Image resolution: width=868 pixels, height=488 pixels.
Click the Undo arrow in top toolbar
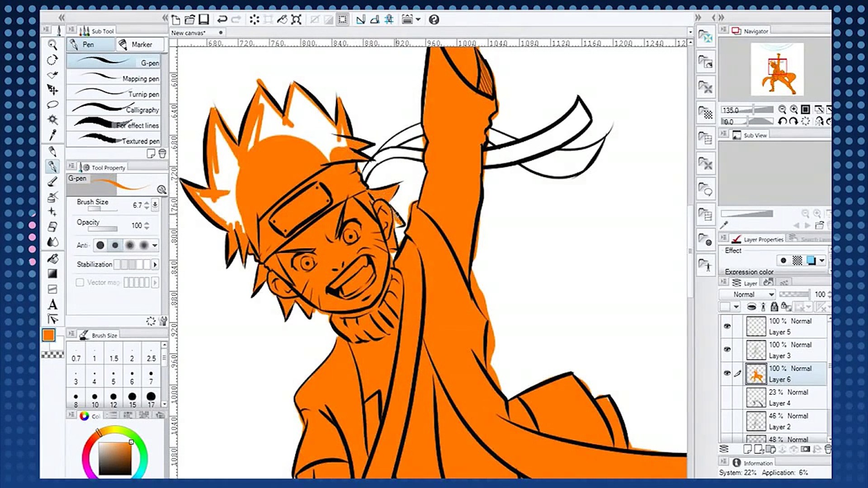(222, 19)
